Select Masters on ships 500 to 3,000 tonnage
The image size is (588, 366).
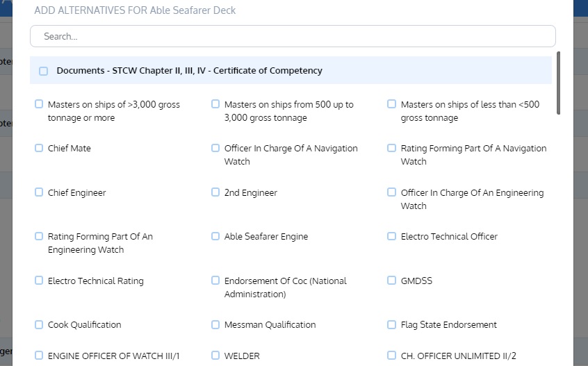click(x=215, y=104)
